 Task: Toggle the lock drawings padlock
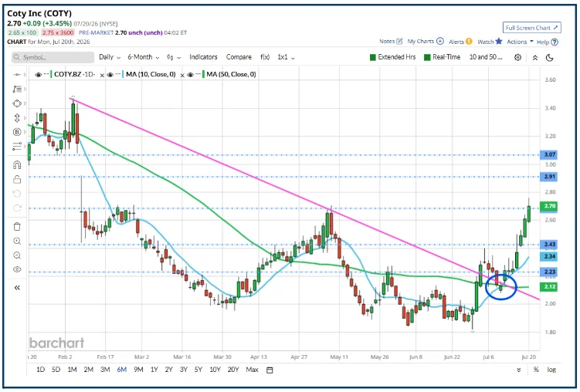pyautogui.click(x=17, y=179)
